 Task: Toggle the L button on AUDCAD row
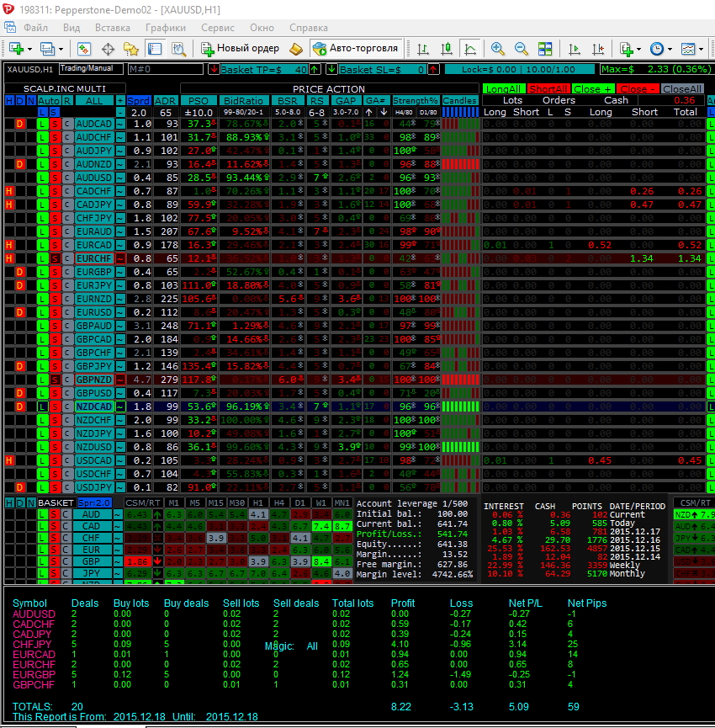tap(42, 124)
